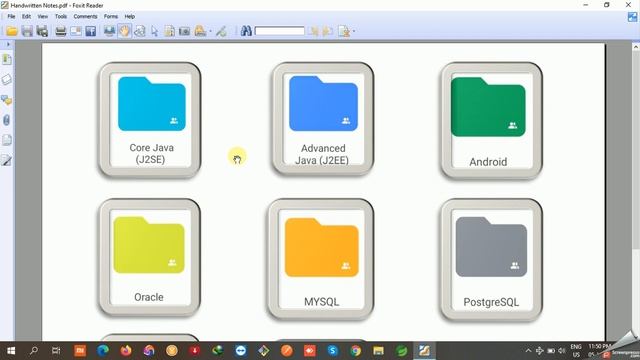Click the Print icon in toolbar
Screen dimensions: 640x360
[60, 31]
